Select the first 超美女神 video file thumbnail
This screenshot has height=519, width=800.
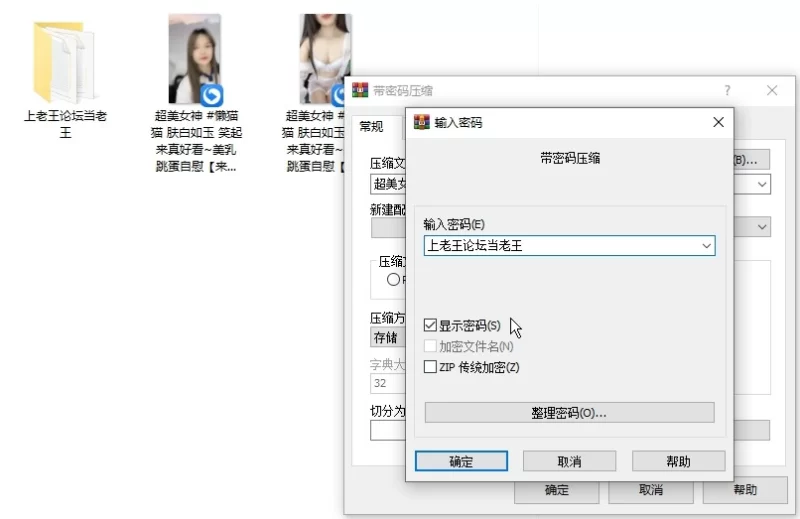[x=195, y=59]
